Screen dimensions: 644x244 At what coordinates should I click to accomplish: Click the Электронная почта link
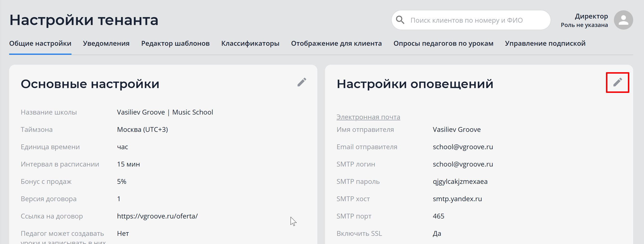tap(368, 117)
